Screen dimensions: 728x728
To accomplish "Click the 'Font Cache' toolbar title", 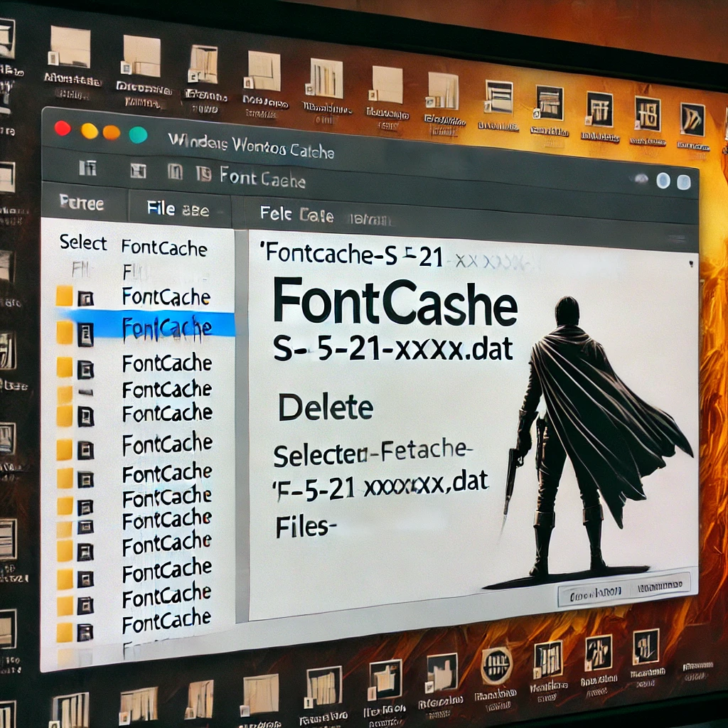I will [x=262, y=178].
